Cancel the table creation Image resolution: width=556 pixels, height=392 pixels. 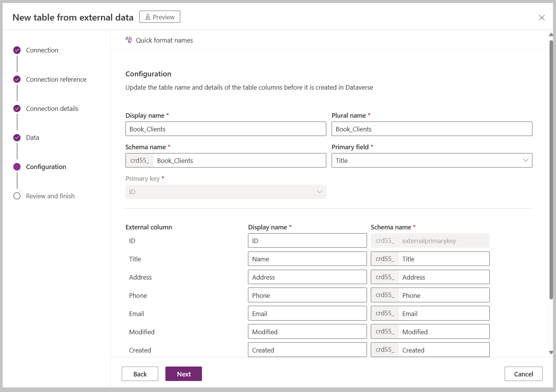click(x=523, y=374)
